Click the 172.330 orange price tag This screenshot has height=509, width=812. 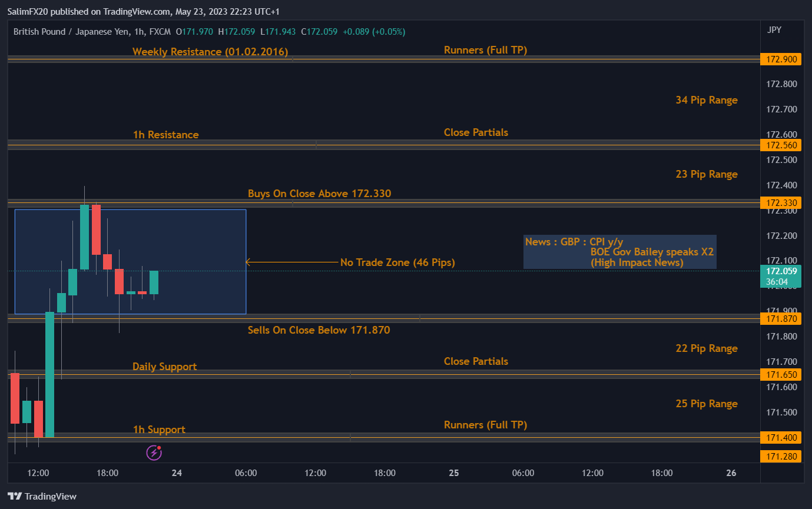780,203
